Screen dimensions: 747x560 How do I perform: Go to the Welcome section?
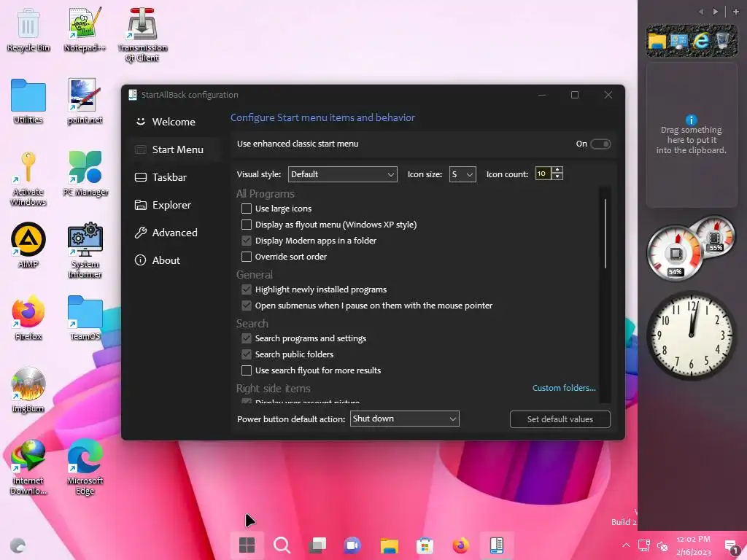coord(174,122)
